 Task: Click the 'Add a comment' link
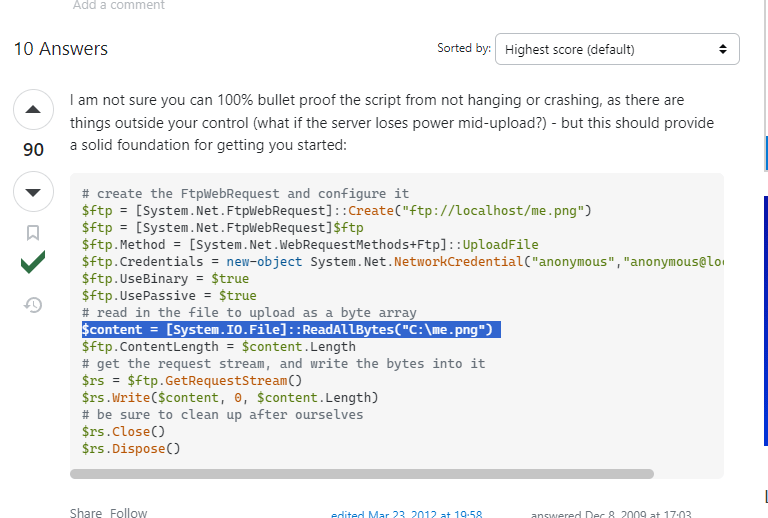tap(119, 5)
